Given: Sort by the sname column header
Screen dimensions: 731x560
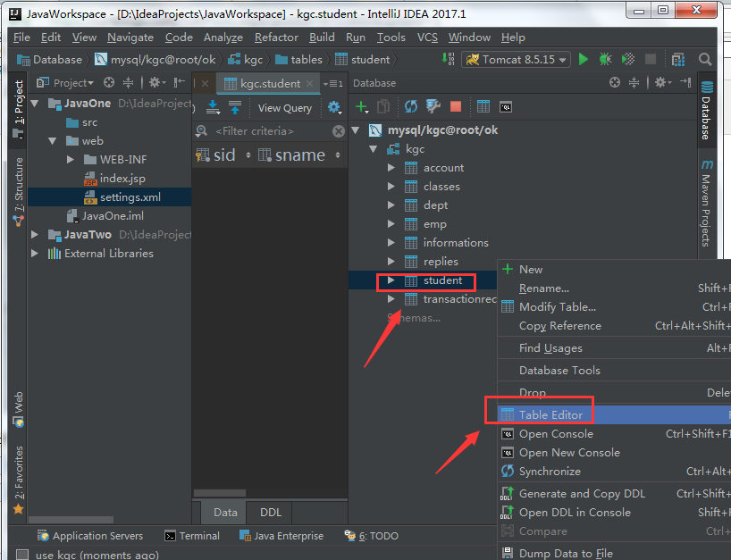Looking at the screenshot, I should pyautogui.click(x=298, y=155).
